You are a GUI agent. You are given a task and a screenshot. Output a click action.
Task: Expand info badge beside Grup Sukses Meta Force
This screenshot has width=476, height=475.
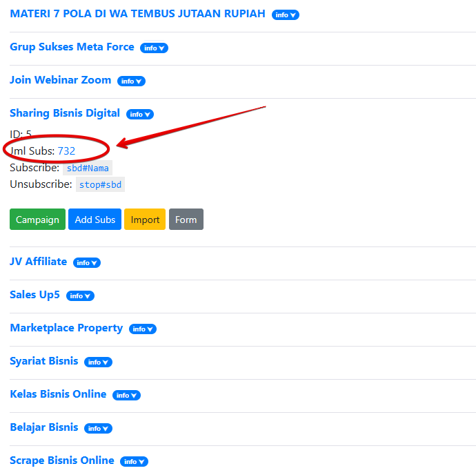(154, 48)
